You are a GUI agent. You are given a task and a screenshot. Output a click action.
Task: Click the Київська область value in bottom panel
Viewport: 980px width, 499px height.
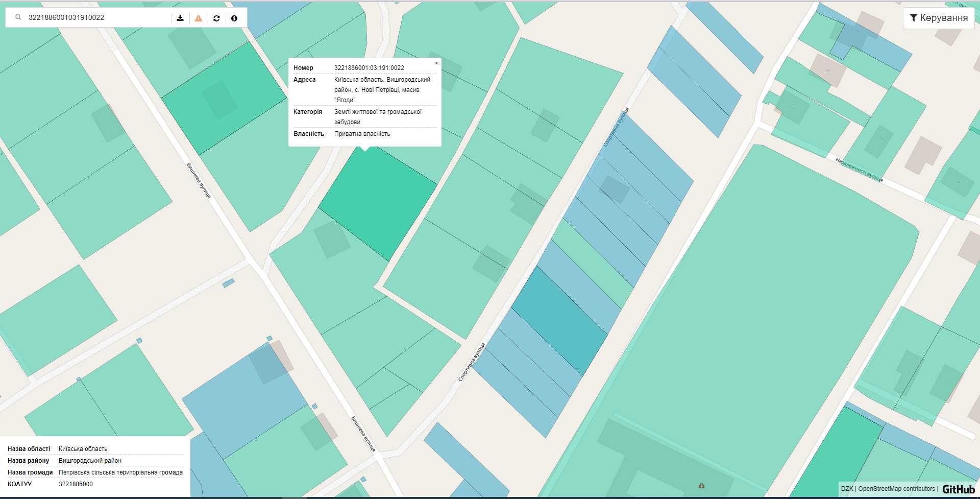(83, 449)
